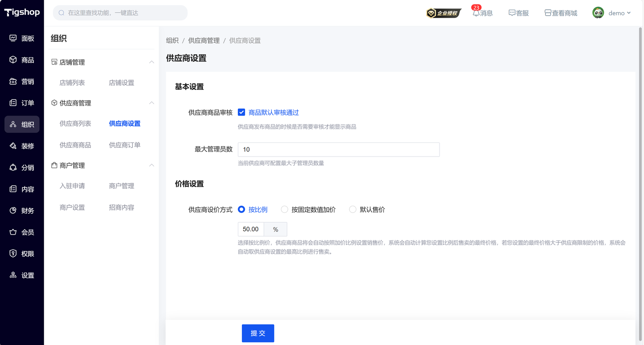
Task: Collapse the store management section
Action: click(151, 62)
